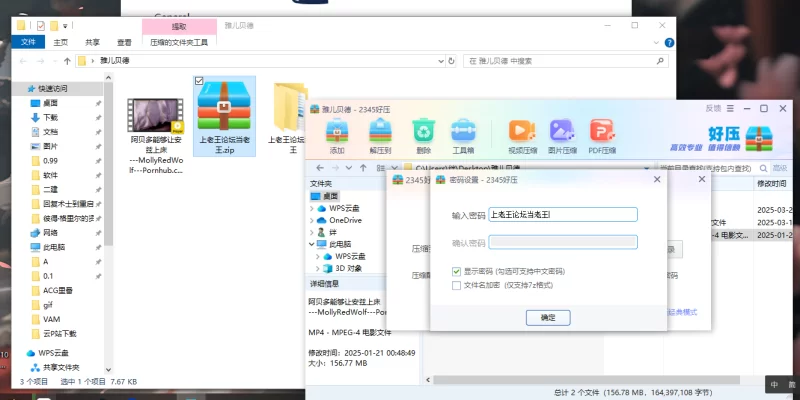Open the ACG里番 folder in sidebar
The width and height of the screenshot is (800, 400).
click(x=57, y=290)
